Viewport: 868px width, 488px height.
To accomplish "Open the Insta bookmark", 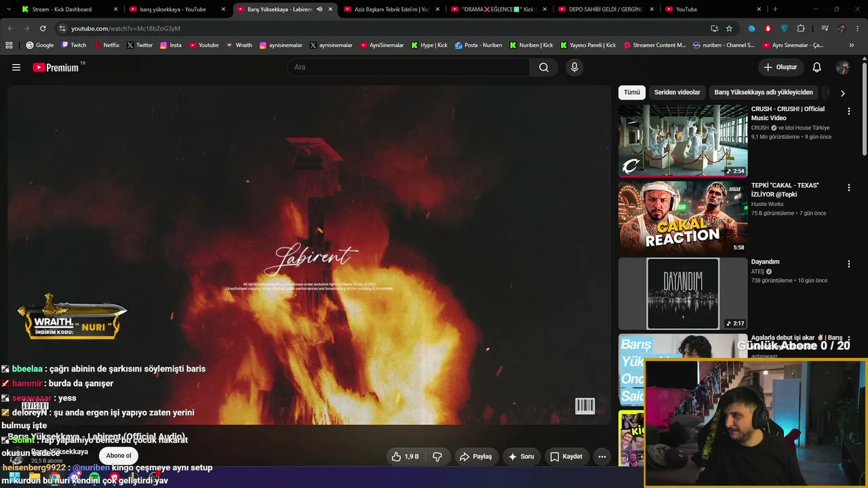I will pyautogui.click(x=171, y=45).
